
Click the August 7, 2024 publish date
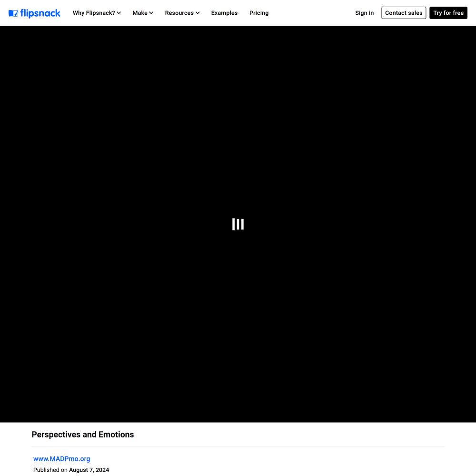(89, 470)
